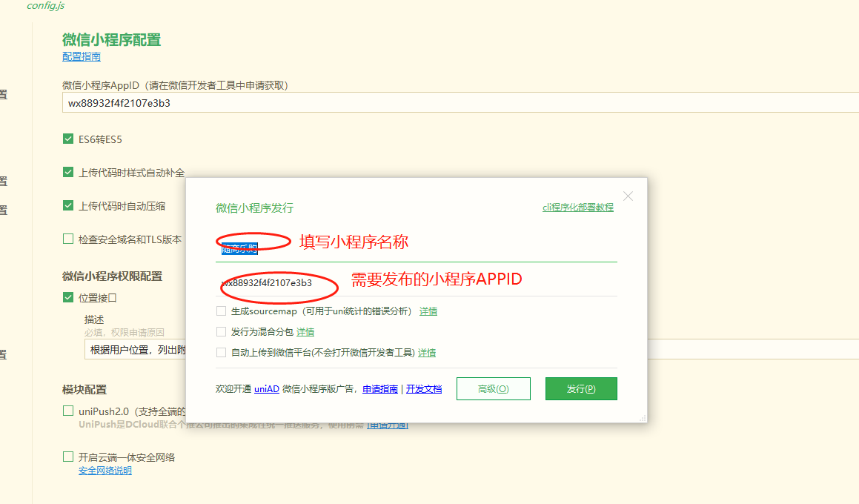Open the 安全网络说明 link
This screenshot has width=859, height=504.
click(105, 471)
